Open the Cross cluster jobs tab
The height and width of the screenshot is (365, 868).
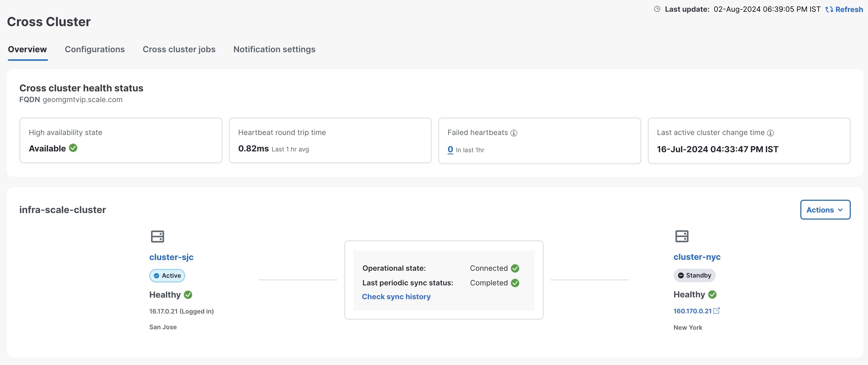[179, 49]
